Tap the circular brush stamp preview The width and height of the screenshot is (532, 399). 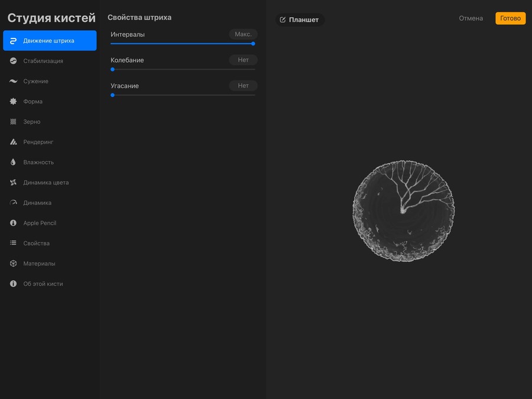tap(403, 210)
